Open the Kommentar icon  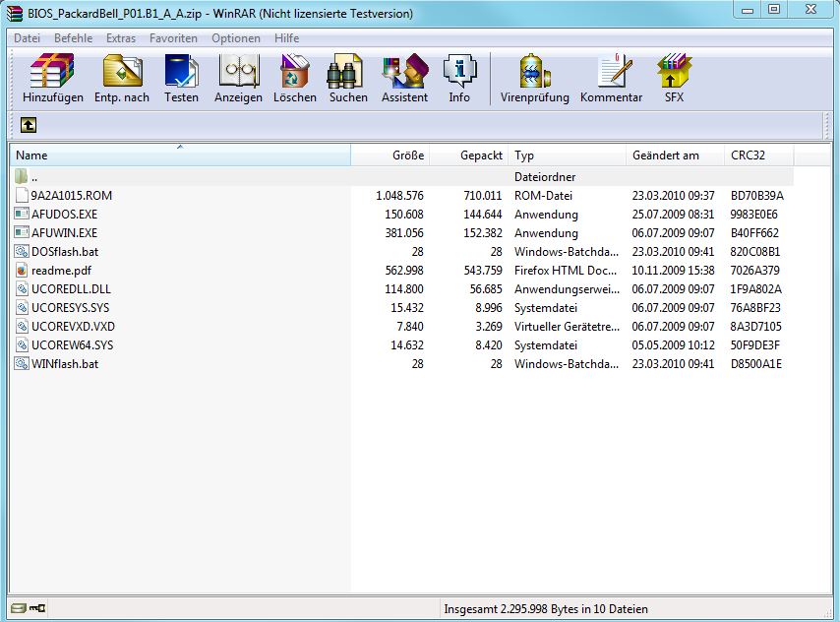pos(614,70)
